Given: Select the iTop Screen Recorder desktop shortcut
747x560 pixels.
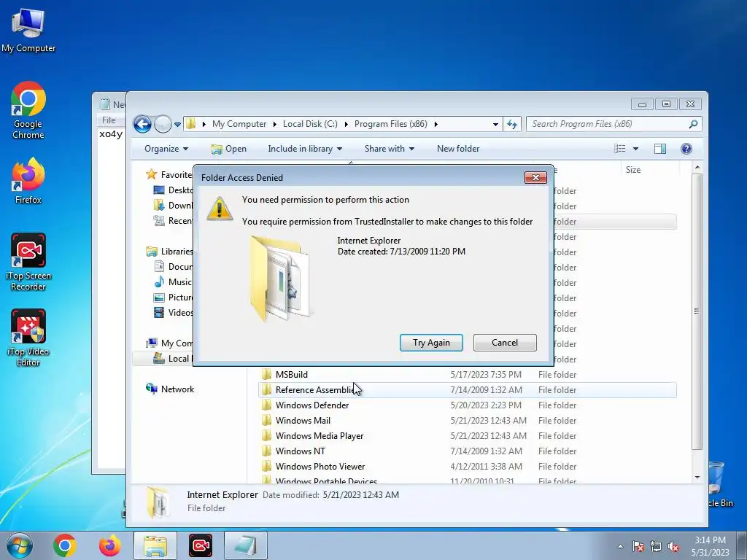Looking at the screenshot, I should click(28, 262).
